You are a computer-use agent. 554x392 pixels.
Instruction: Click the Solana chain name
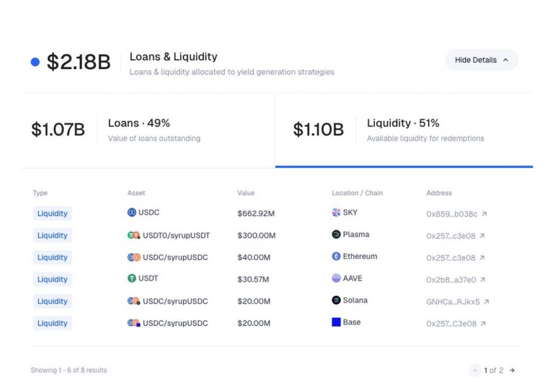pos(355,300)
